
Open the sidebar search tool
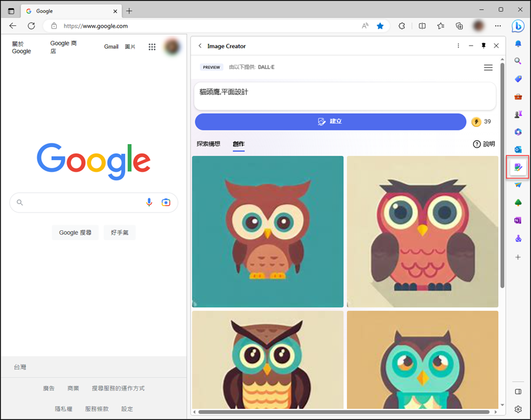518,61
